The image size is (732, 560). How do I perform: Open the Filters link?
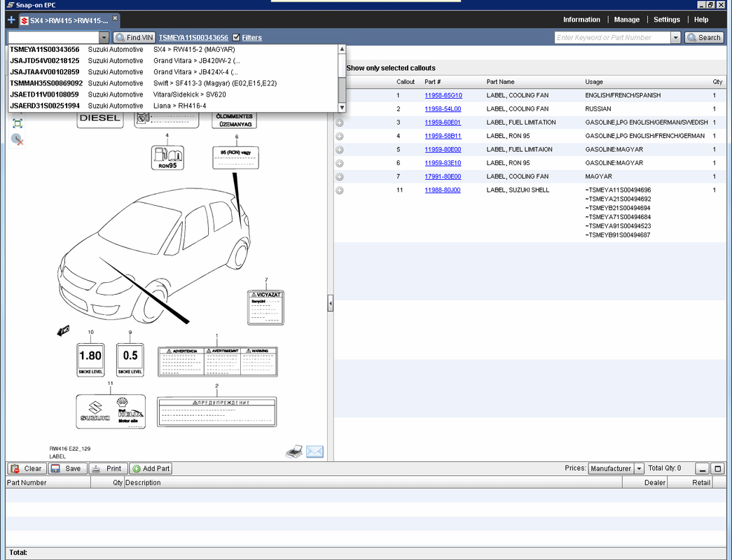point(251,38)
